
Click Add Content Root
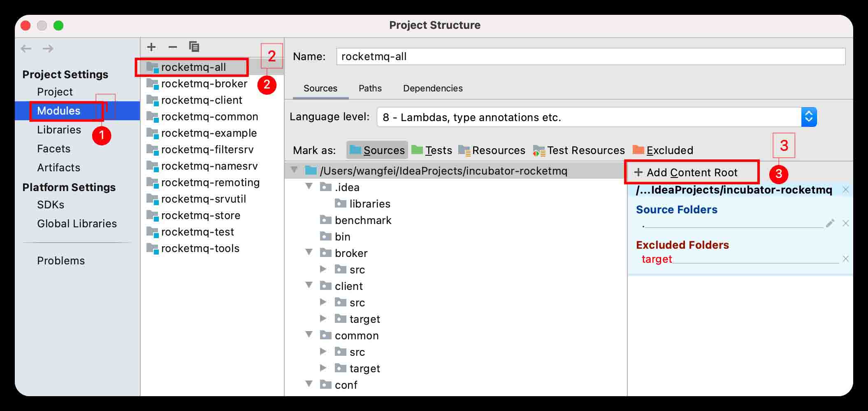[x=686, y=173]
